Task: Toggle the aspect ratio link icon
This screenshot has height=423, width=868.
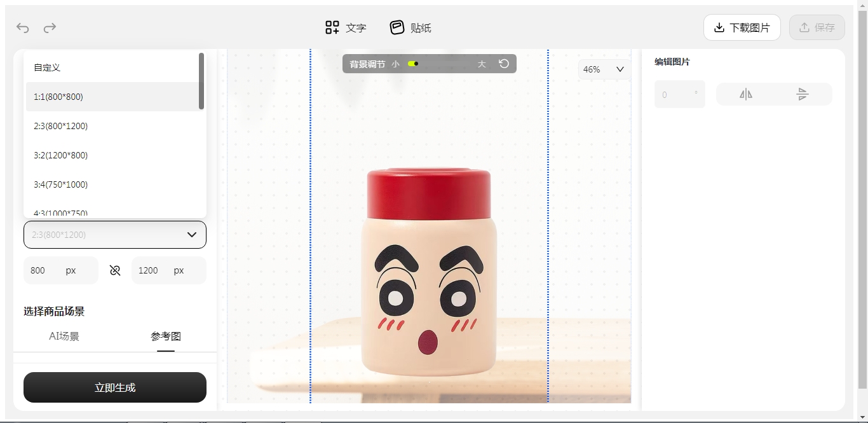Action: 115,270
